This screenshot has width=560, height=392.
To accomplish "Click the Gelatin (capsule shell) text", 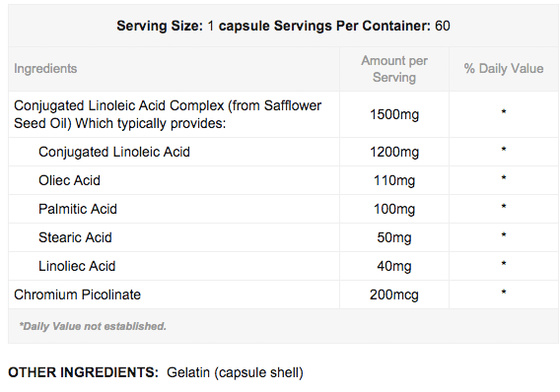I will (235, 372).
